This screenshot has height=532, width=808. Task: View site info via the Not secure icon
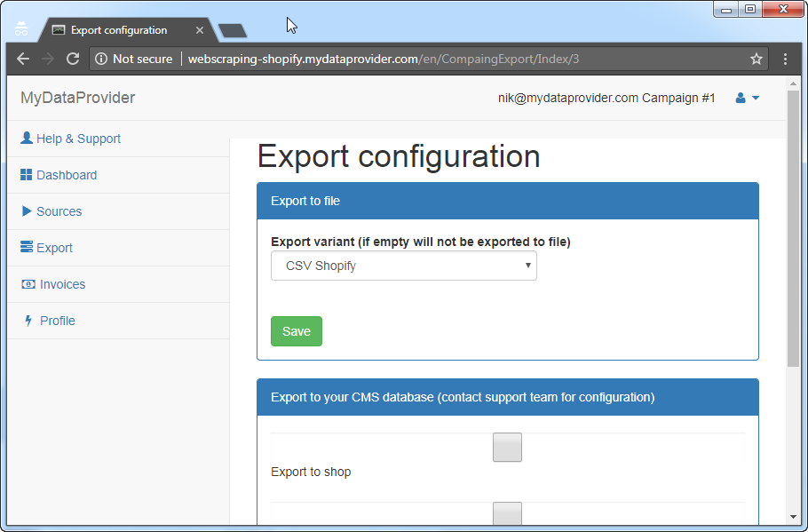point(101,59)
